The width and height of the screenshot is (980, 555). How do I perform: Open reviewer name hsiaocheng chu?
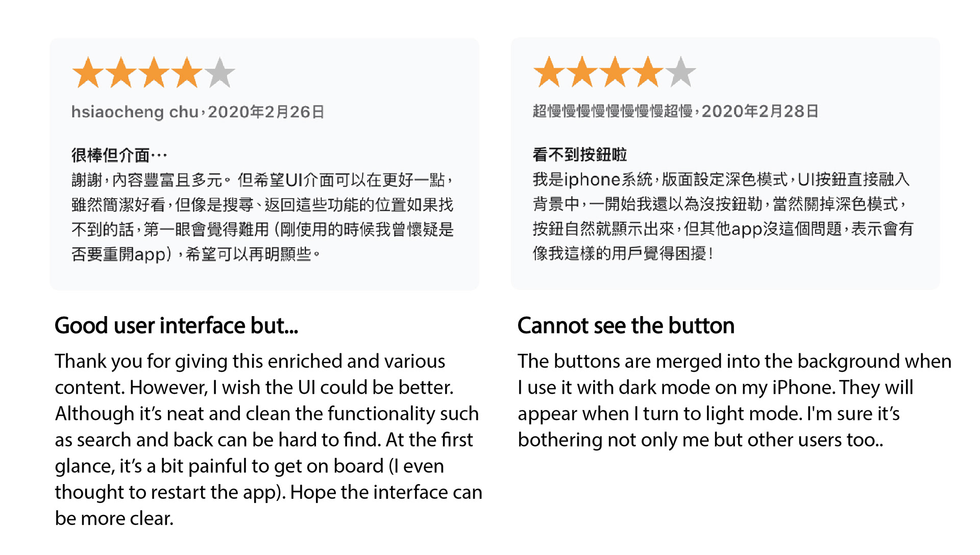click(135, 112)
